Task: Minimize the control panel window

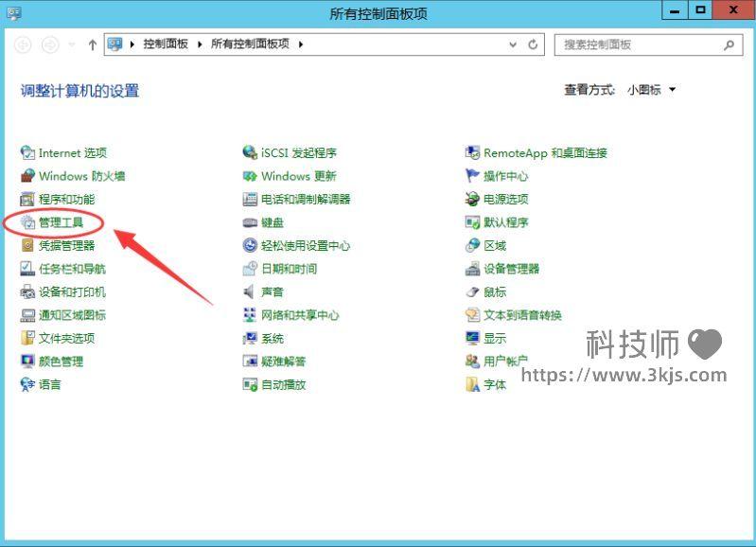Action: [675, 10]
